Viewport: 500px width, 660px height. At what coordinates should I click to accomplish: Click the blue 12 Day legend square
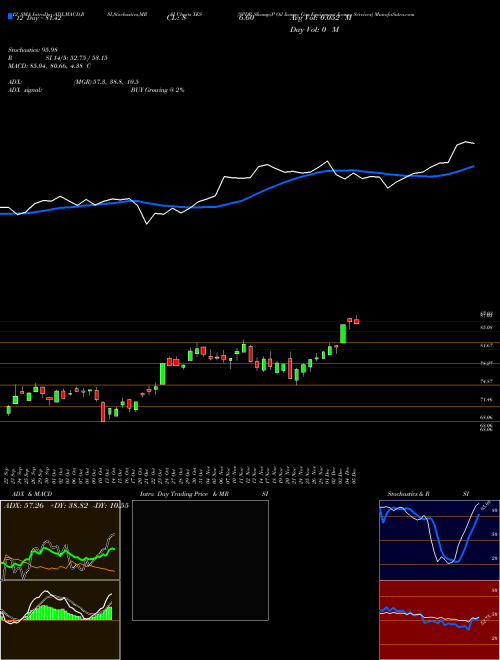point(10,16)
